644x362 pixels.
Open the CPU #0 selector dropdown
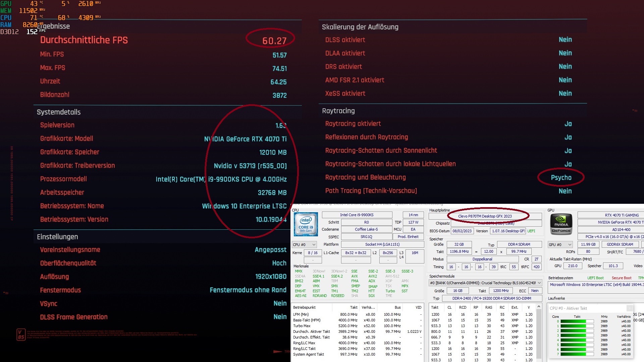[304, 245]
